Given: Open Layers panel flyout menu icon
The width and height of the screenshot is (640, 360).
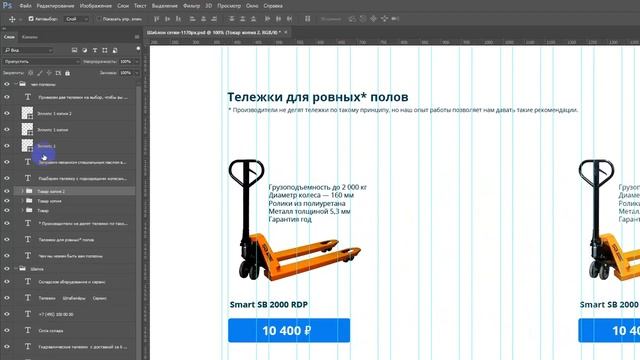Looking at the screenshot, I should (137, 37).
